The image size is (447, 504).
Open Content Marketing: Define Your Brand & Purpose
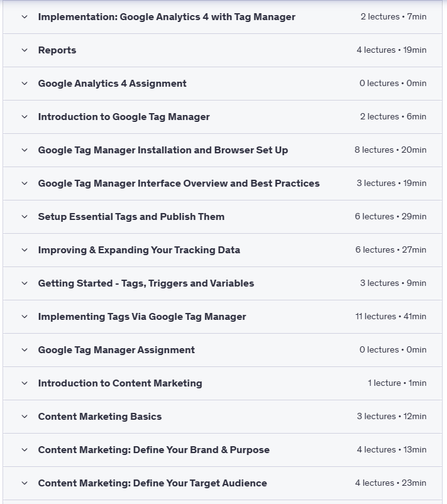point(153,450)
